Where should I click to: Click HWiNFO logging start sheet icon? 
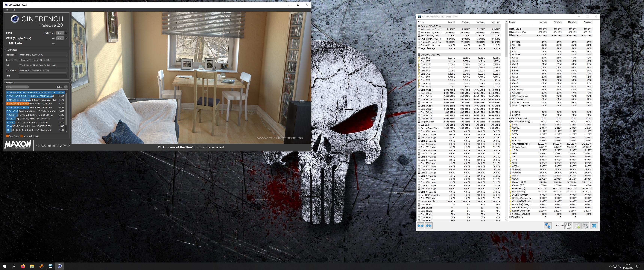click(x=577, y=226)
